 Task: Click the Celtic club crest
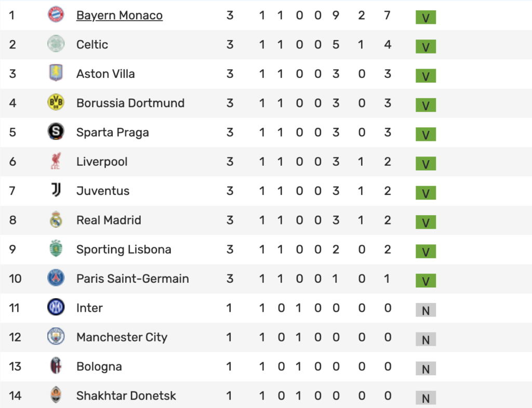pyautogui.click(x=56, y=44)
